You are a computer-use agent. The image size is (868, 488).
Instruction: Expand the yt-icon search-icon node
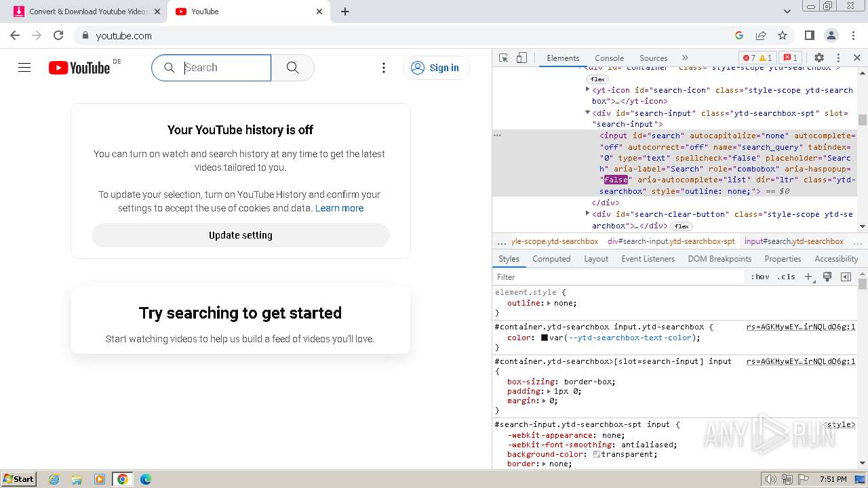point(588,89)
